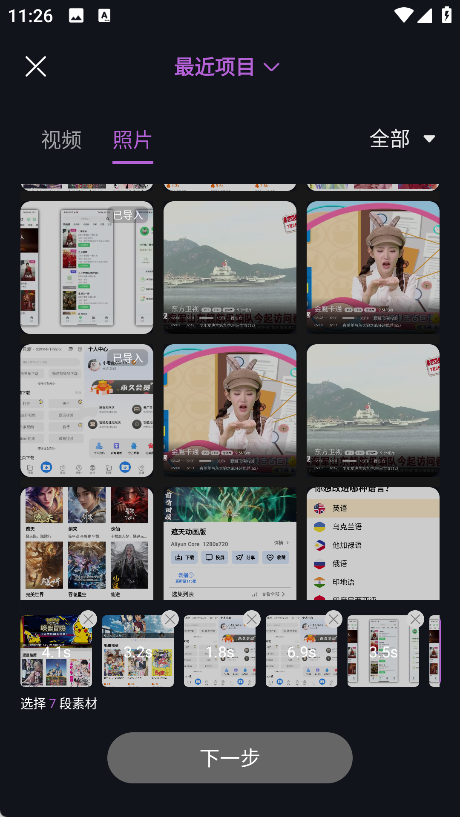The height and width of the screenshot is (817, 460).
Task: Tap the 下一步 button
Action: coord(230,758)
